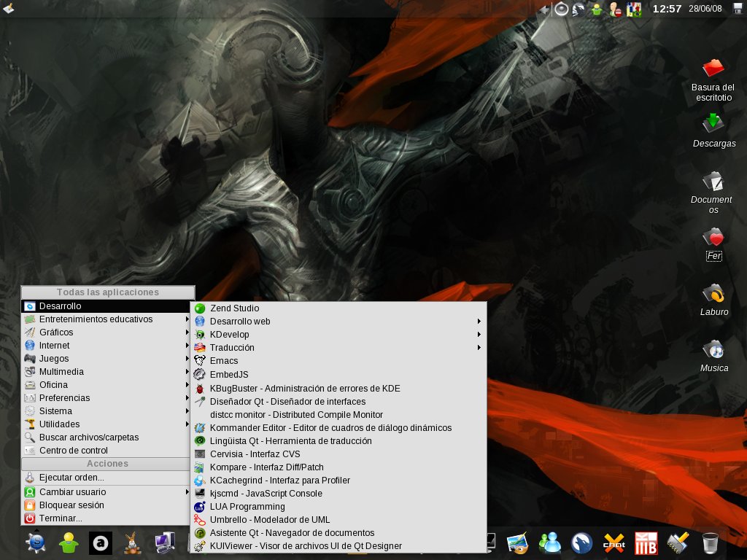Expand the Juegos category
This screenshot has width=747, height=560.
[x=107, y=359]
